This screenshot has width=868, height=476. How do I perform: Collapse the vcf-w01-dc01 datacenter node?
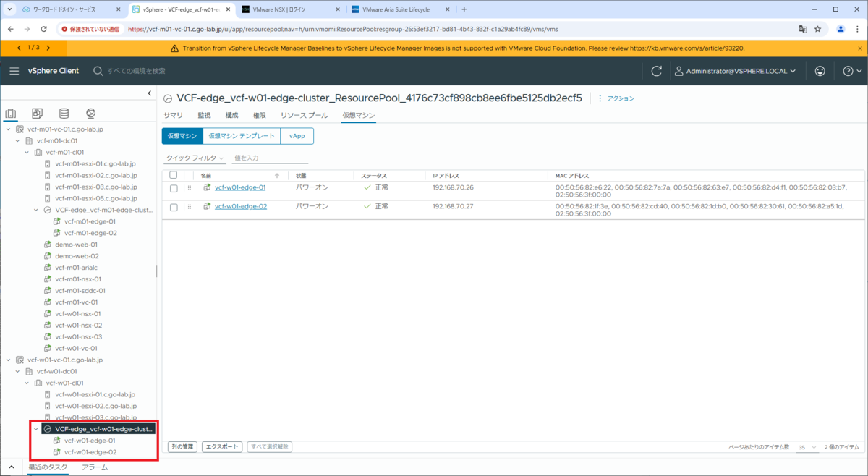[x=17, y=371]
